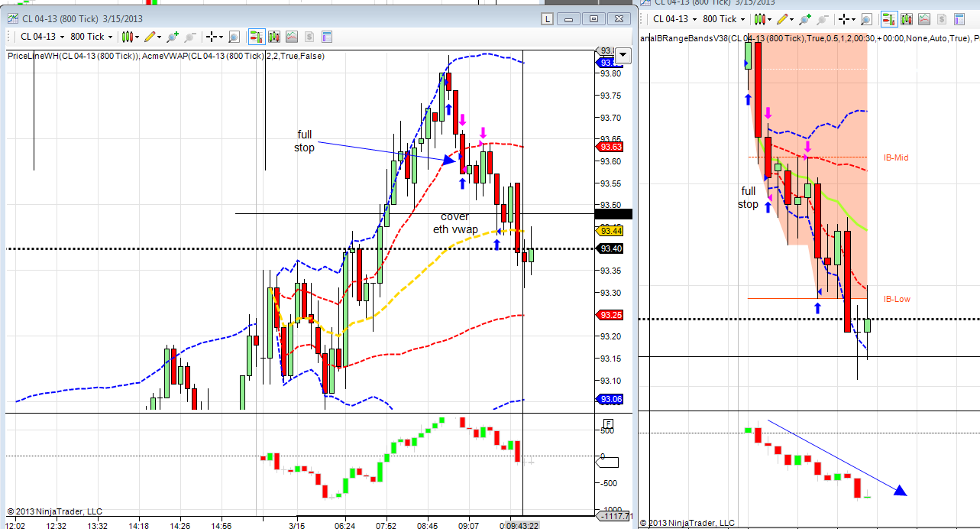Click the -1117.71 indicator value marker
The image size is (980, 529).
[616, 517]
